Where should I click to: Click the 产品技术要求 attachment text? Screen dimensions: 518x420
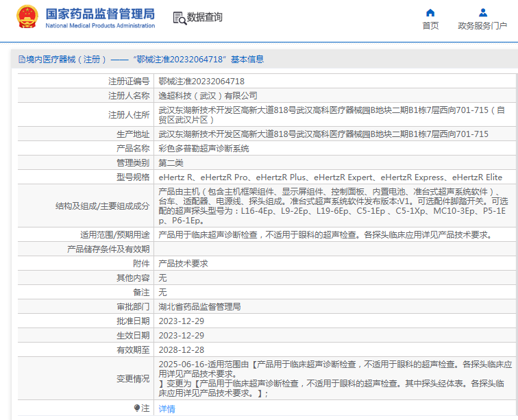(183, 263)
